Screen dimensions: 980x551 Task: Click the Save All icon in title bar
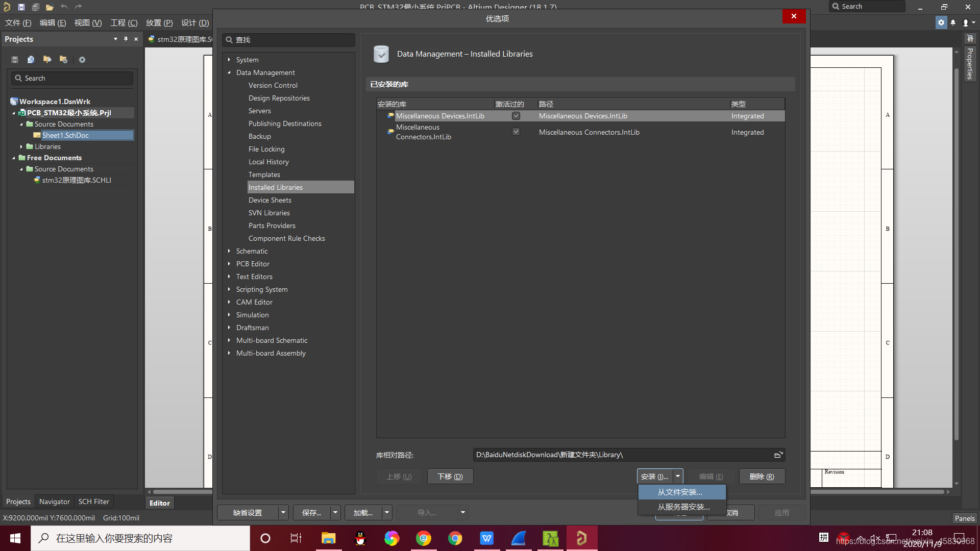(35, 7)
